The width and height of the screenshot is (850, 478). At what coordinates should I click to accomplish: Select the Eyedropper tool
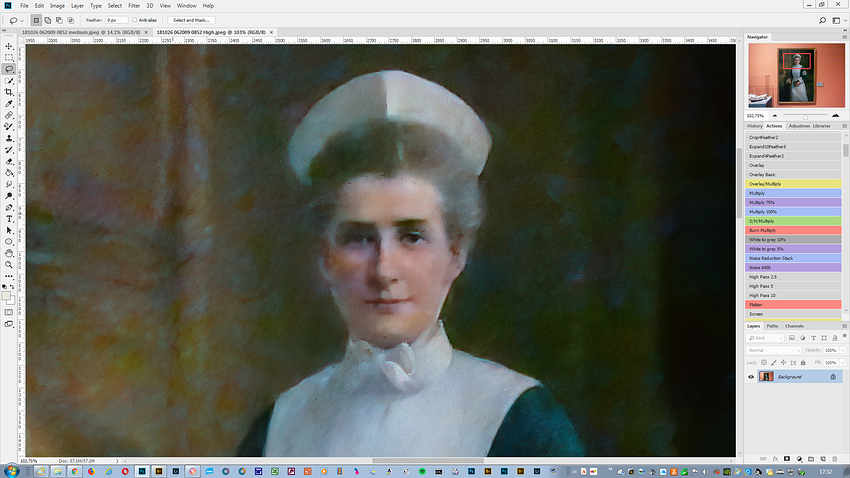pos(9,104)
